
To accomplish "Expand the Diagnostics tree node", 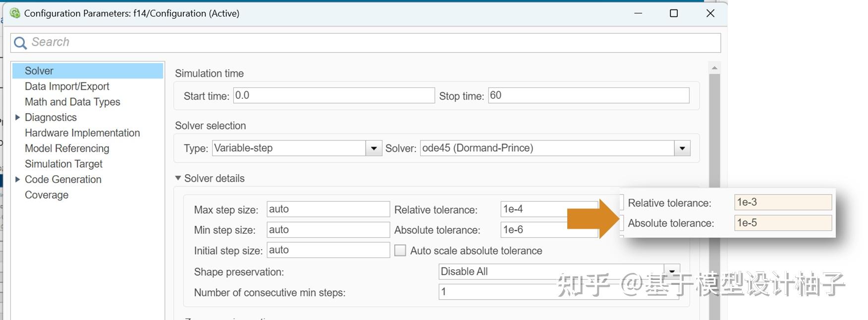I will pos(18,118).
